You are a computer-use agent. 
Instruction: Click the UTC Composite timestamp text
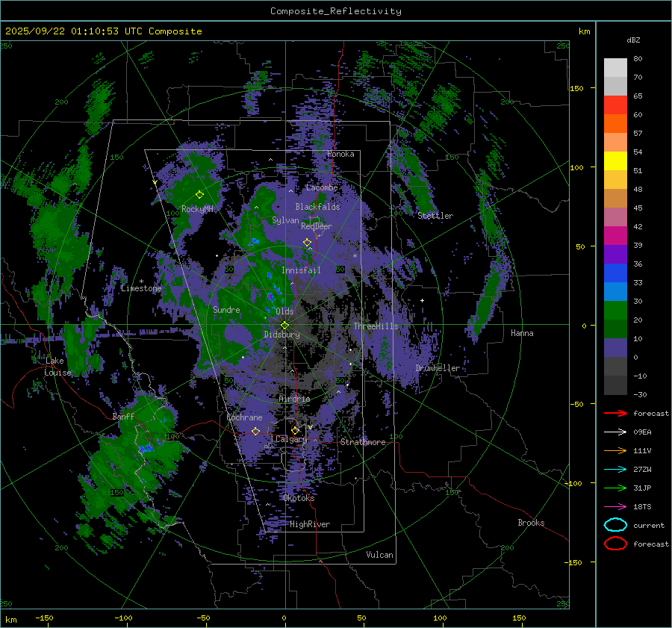pyautogui.click(x=103, y=31)
